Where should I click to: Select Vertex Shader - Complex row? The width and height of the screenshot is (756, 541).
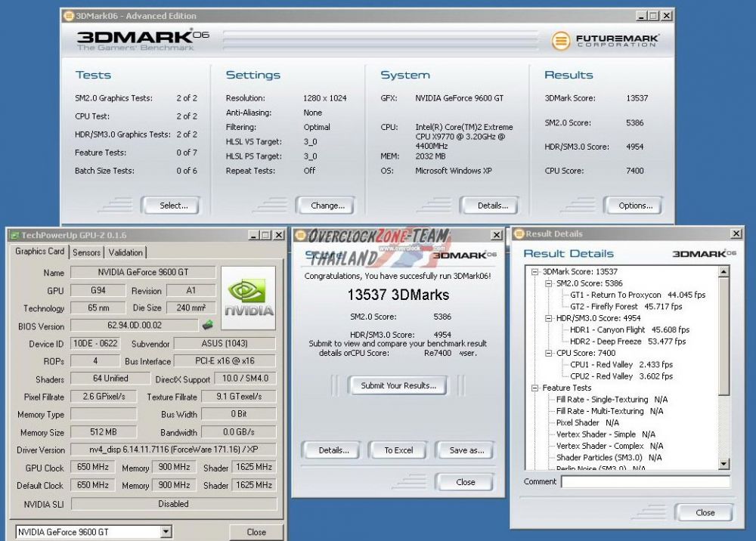click(609, 446)
